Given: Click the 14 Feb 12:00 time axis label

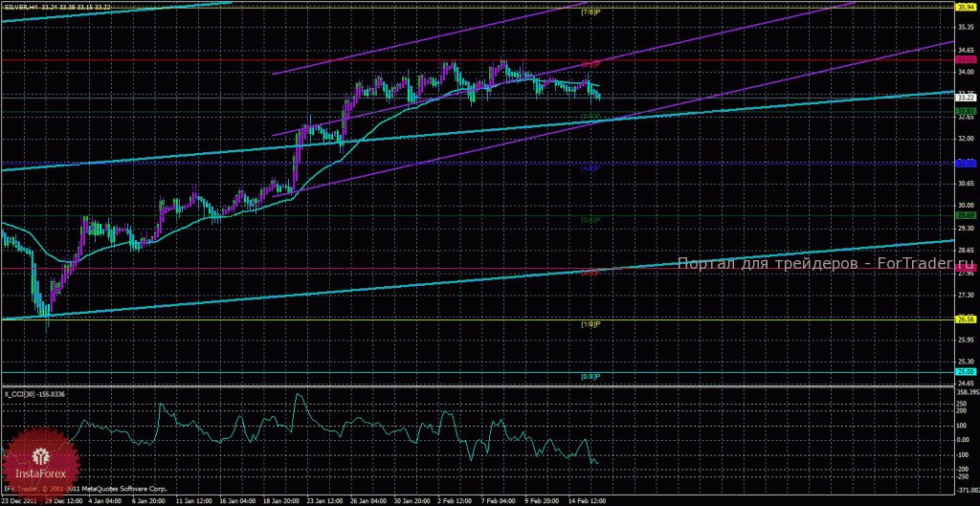Looking at the screenshot, I should 588,500.
